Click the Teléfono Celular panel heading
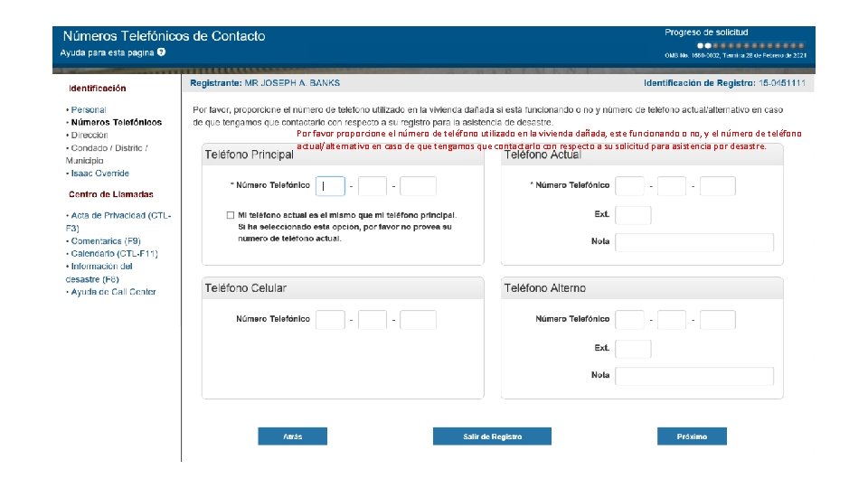This screenshot has width=868, height=488. [246, 288]
